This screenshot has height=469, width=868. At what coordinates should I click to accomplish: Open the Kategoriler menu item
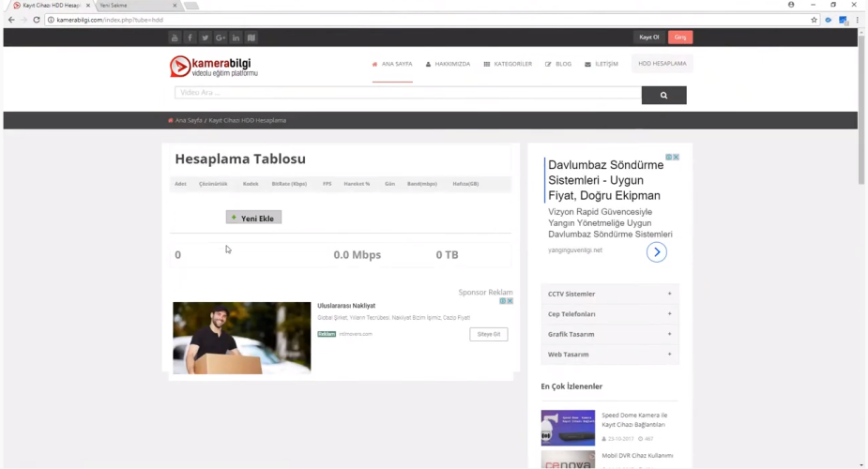click(508, 64)
